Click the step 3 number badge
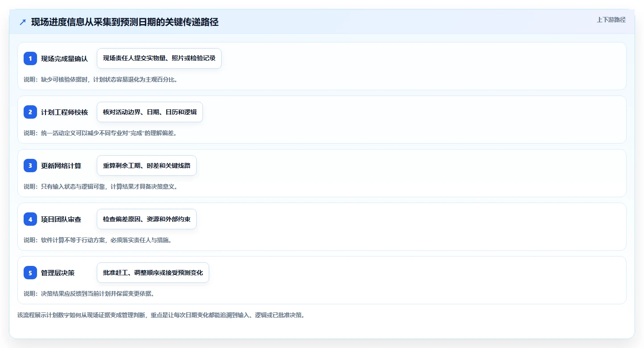 point(30,166)
